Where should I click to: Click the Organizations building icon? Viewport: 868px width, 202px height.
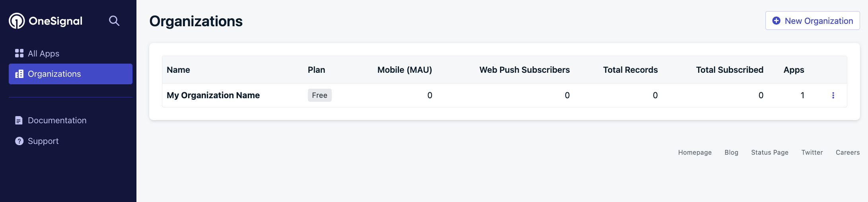(x=19, y=74)
